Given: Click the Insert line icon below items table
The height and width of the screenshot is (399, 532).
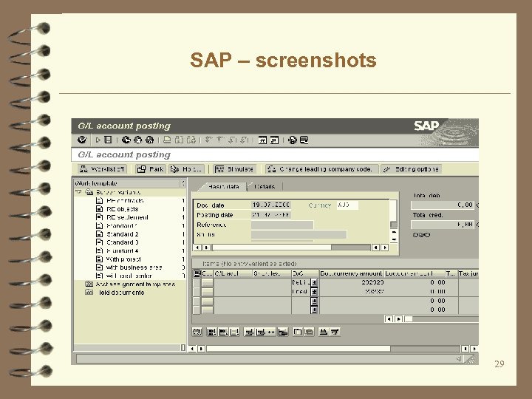Looking at the screenshot, I should (x=249, y=332).
